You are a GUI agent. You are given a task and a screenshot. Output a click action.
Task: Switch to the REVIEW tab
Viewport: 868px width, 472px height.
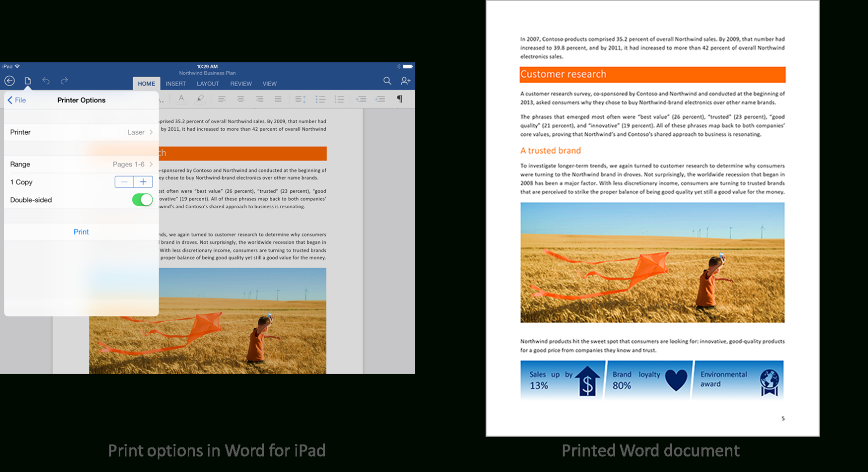point(241,83)
